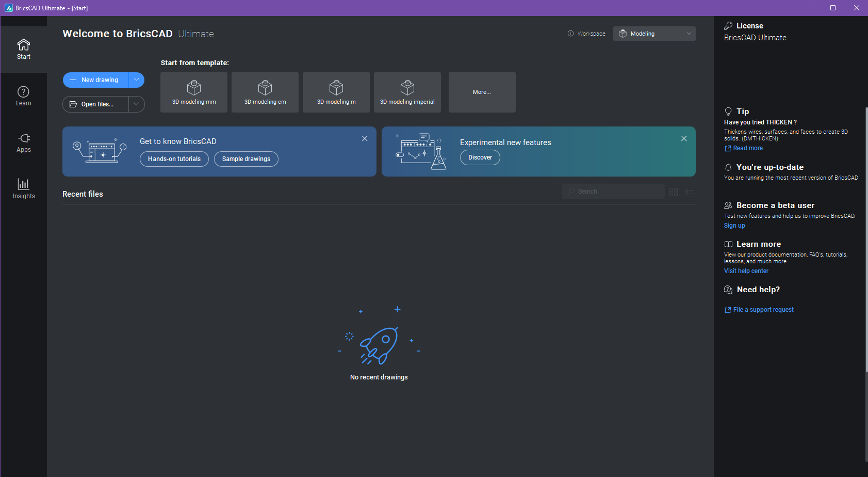
Task: Select the 3D-modeling-m template
Action: (336, 92)
